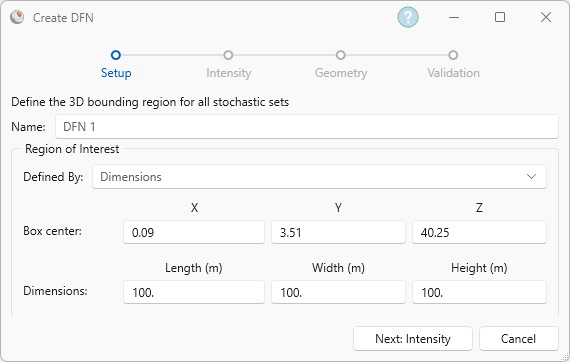Minimize the Create DFN window
Screen dimensions: 570x362
(x=454, y=17)
